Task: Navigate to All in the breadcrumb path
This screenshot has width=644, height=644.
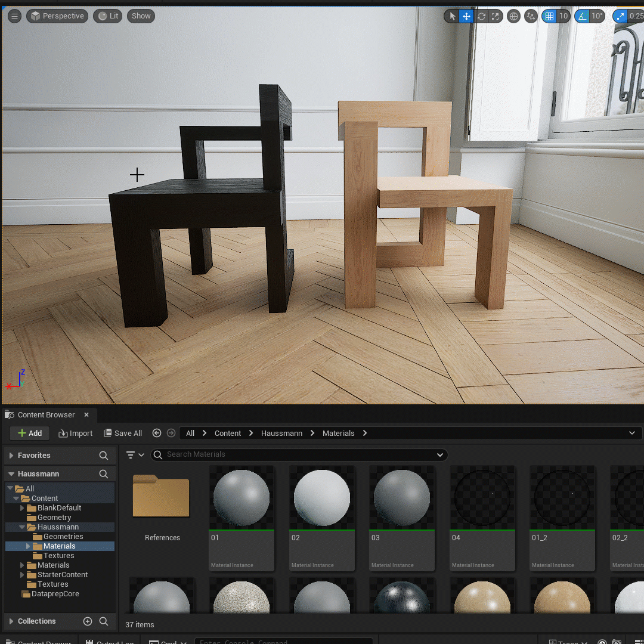Action: pos(190,433)
